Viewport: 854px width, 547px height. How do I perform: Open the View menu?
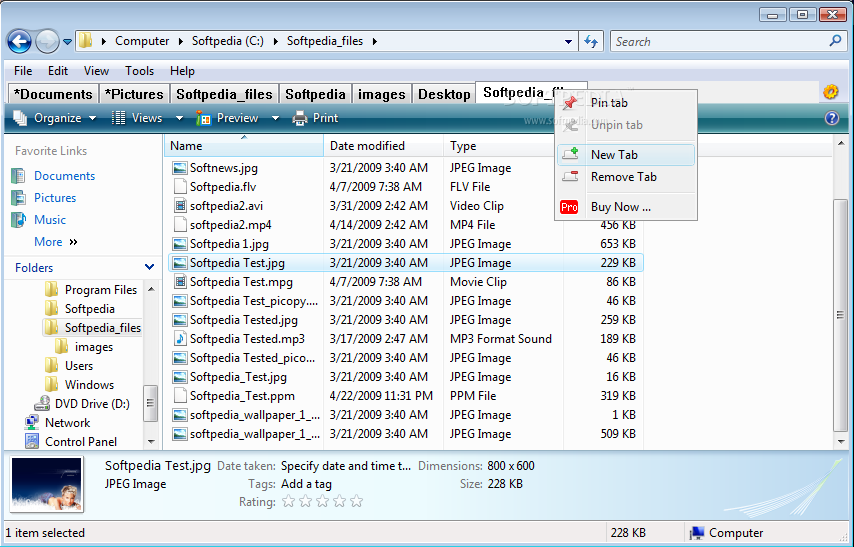pyautogui.click(x=96, y=71)
